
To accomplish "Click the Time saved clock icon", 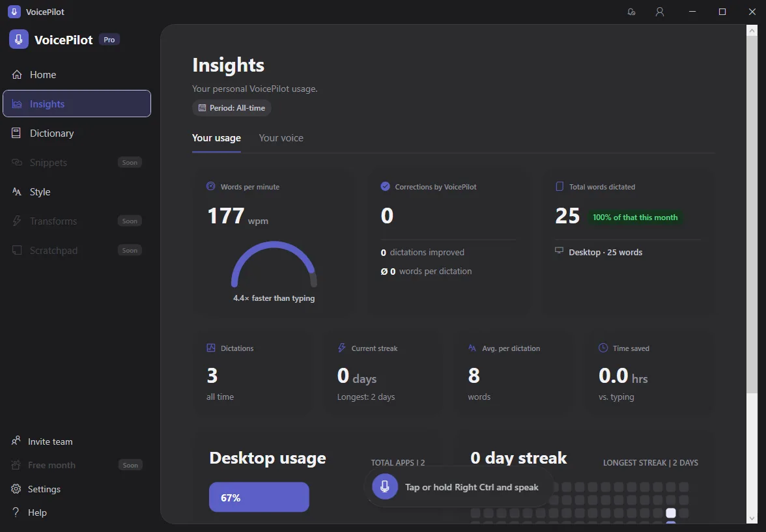I will [x=603, y=348].
